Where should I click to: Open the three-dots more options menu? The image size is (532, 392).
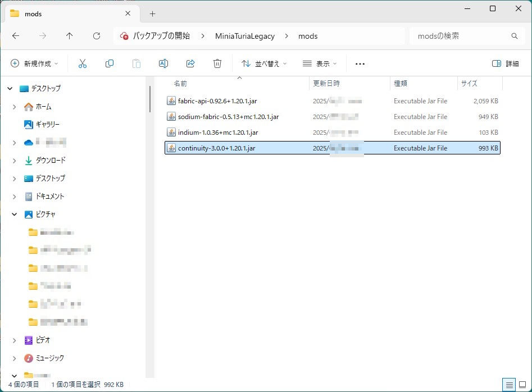[360, 64]
